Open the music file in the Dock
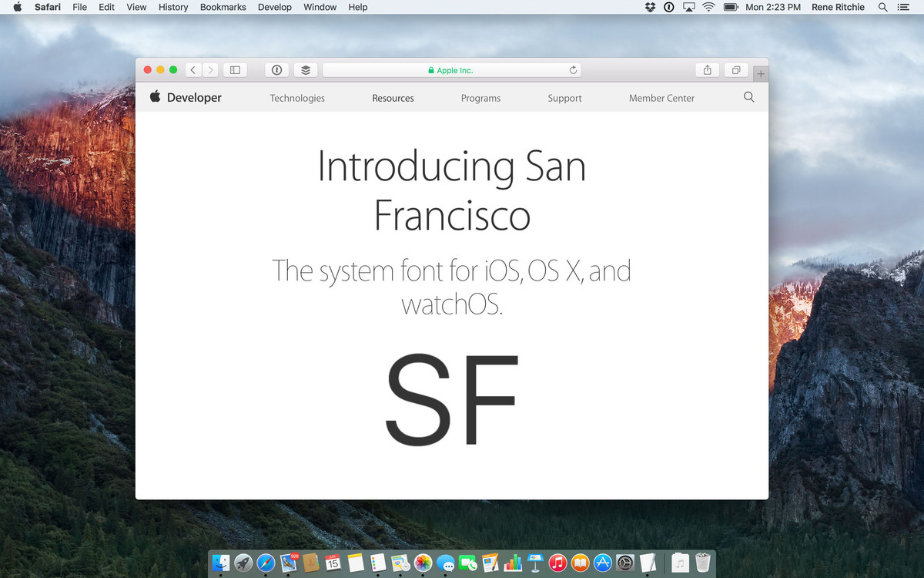 click(680, 563)
